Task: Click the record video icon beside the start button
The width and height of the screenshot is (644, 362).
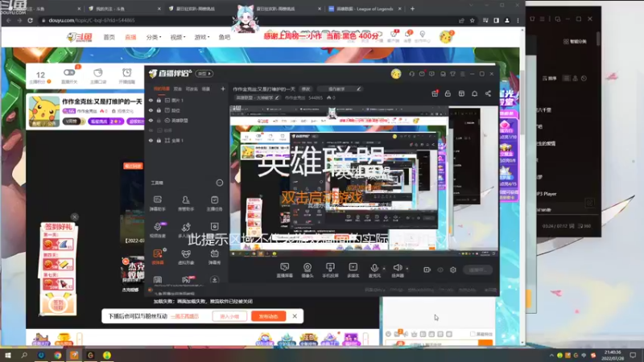Action: (427, 269)
